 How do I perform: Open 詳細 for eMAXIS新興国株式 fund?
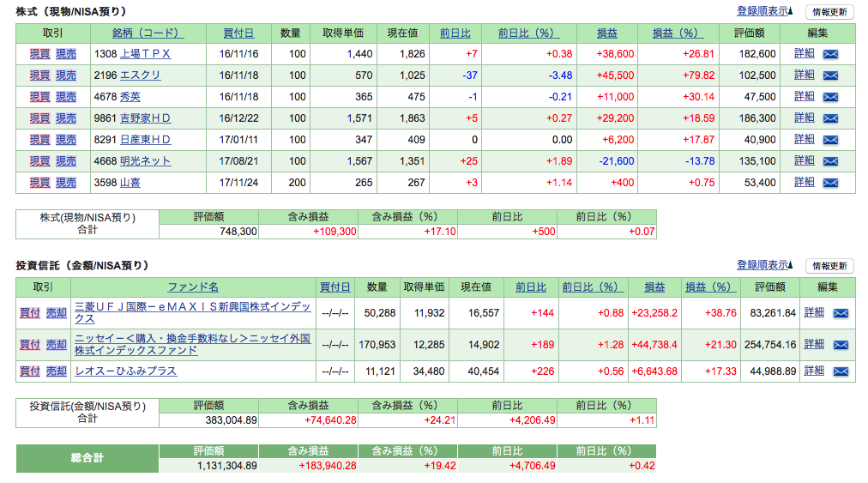(814, 312)
